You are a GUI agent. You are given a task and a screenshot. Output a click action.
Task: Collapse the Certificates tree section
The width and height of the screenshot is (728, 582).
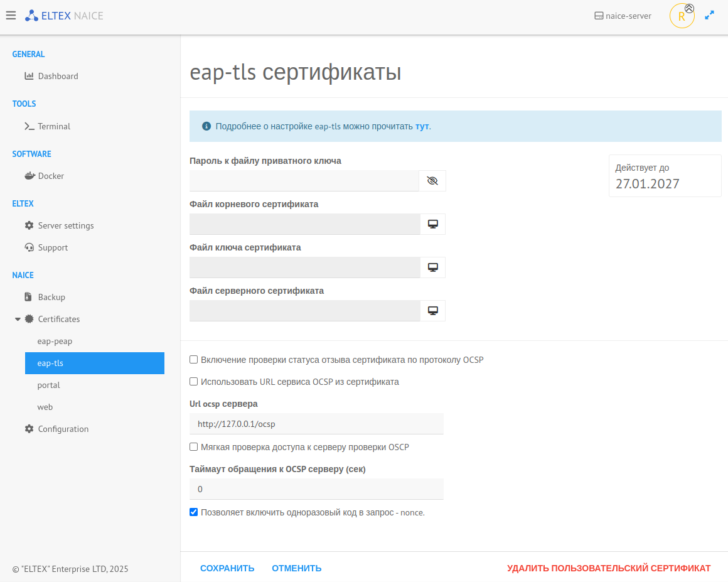pyautogui.click(x=18, y=319)
